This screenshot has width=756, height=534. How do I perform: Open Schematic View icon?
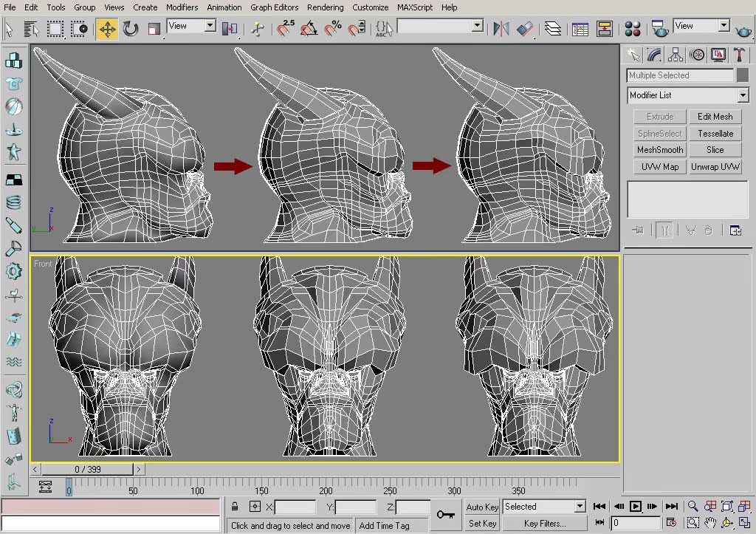pyautogui.click(x=604, y=29)
